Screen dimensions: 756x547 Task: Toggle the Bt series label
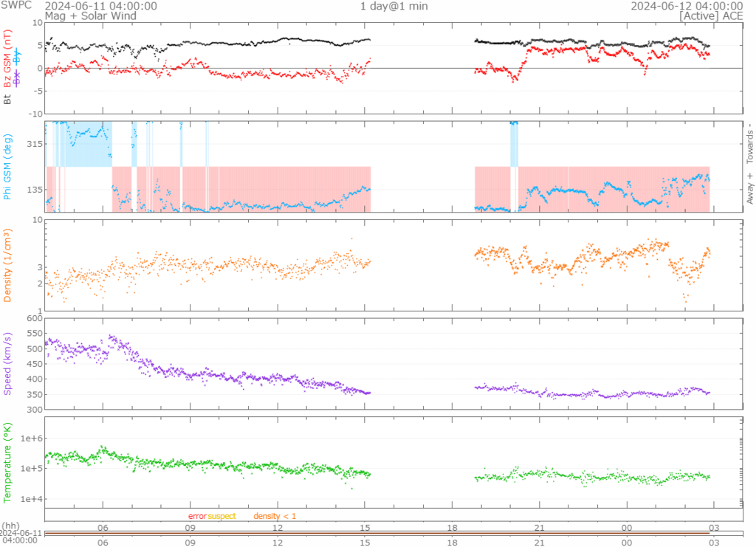click(8, 100)
